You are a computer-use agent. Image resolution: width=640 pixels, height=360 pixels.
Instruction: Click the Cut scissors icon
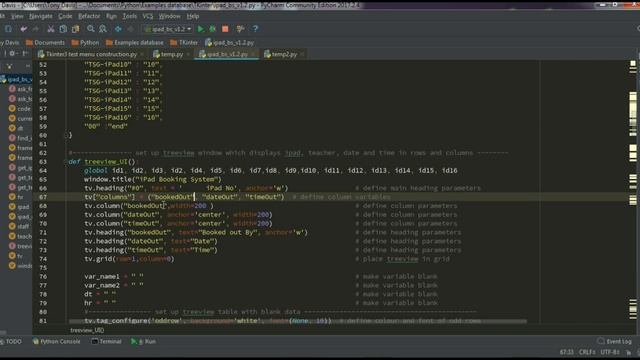[51, 29]
